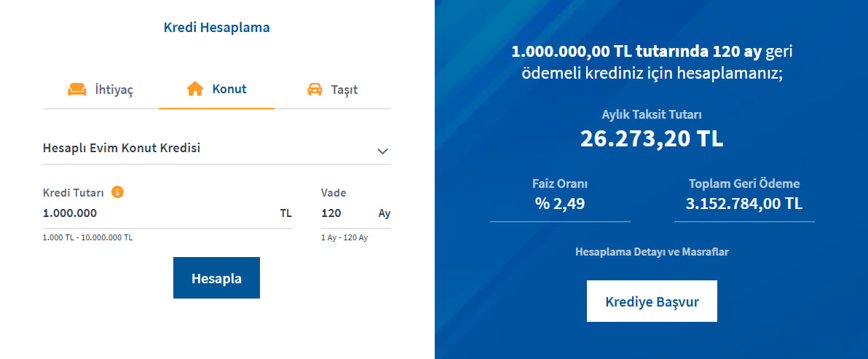
Task: Expand the loan type chevron arrow
Action: pyautogui.click(x=382, y=151)
